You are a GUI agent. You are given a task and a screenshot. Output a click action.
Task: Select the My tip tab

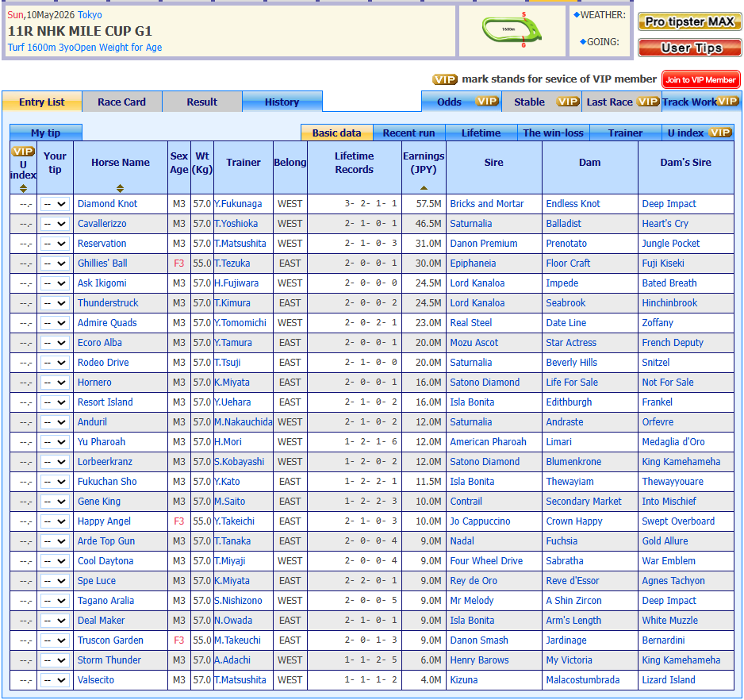(45, 133)
